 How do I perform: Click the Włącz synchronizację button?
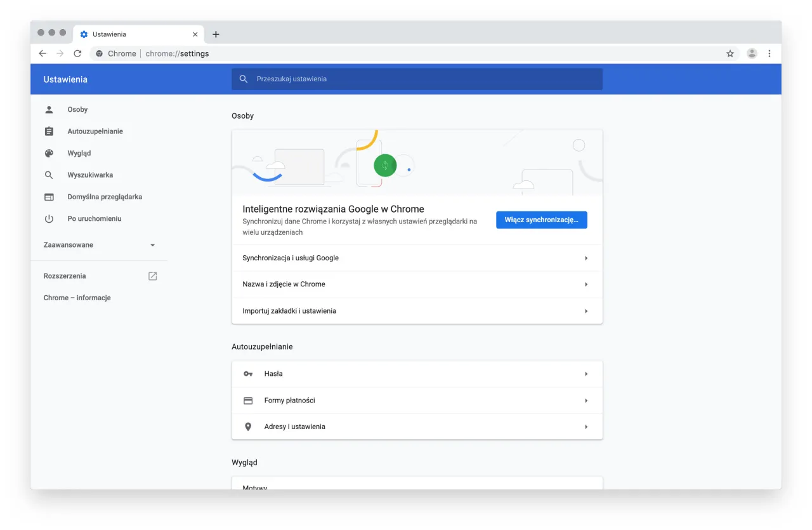click(541, 220)
